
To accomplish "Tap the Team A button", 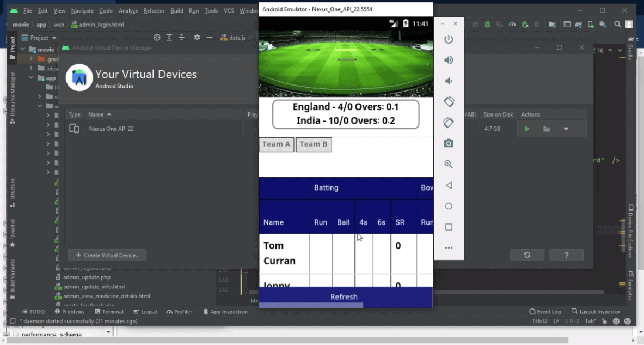I will (277, 144).
